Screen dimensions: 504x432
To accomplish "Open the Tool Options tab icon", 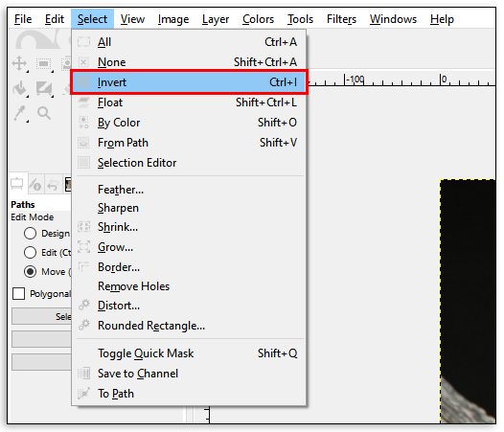I will point(17,184).
